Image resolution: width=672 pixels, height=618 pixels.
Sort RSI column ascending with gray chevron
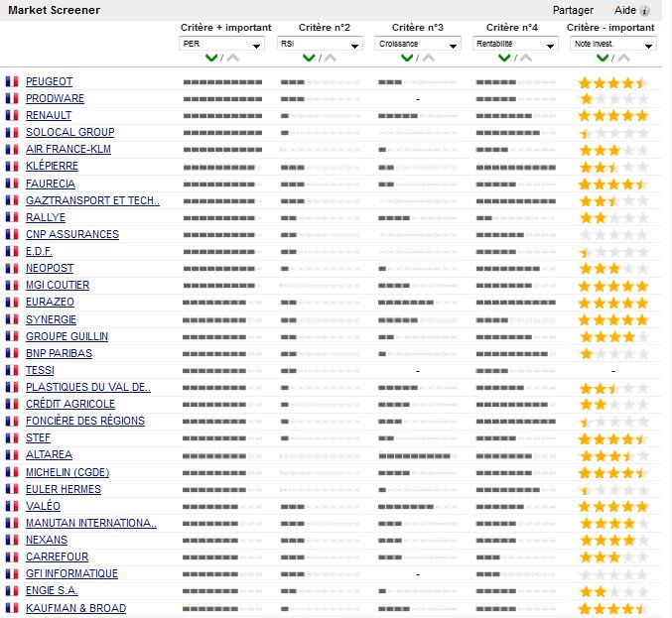pos(330,58)
